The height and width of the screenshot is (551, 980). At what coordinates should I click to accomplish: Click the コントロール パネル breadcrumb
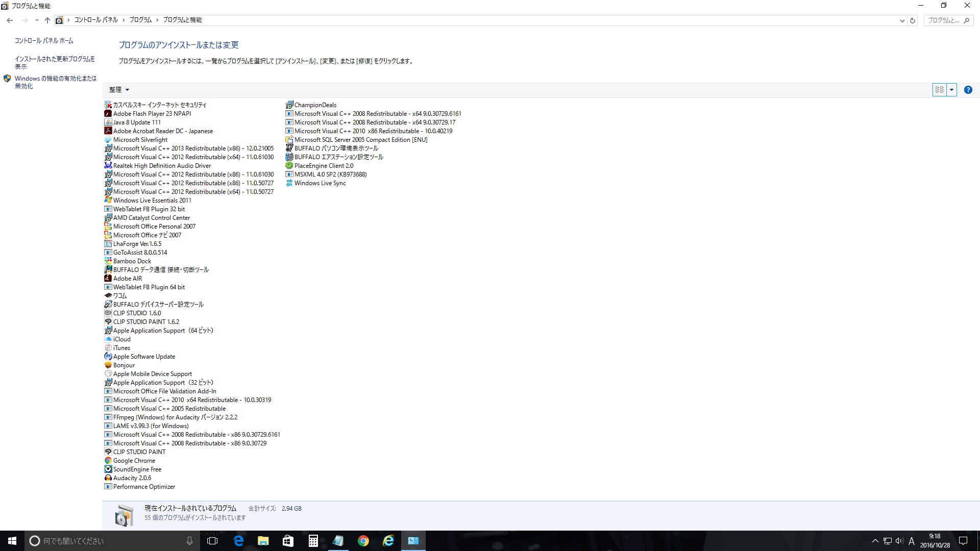pyautogui.click(x=96, y=20)
